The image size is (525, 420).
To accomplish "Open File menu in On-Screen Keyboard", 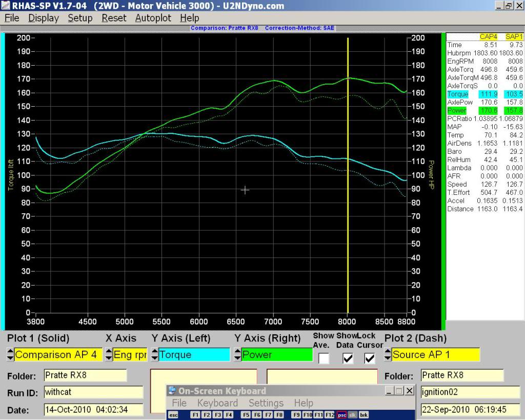I will [179, 403].
